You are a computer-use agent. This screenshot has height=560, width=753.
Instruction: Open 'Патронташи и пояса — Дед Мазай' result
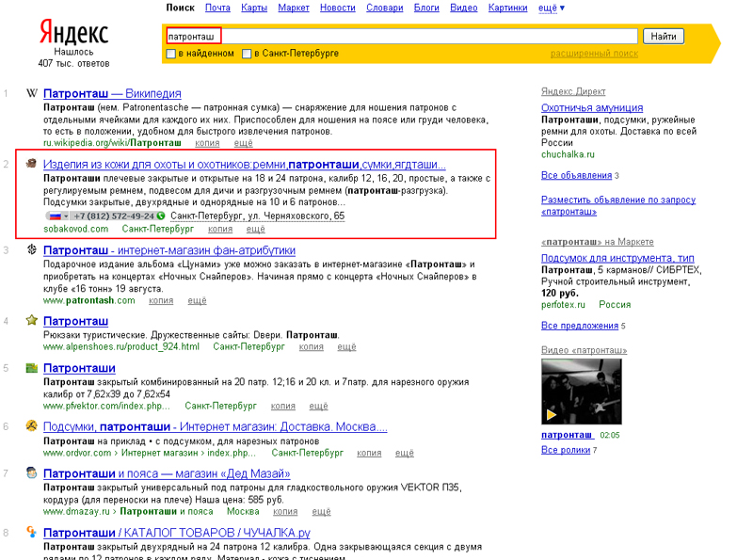point(167,473)
